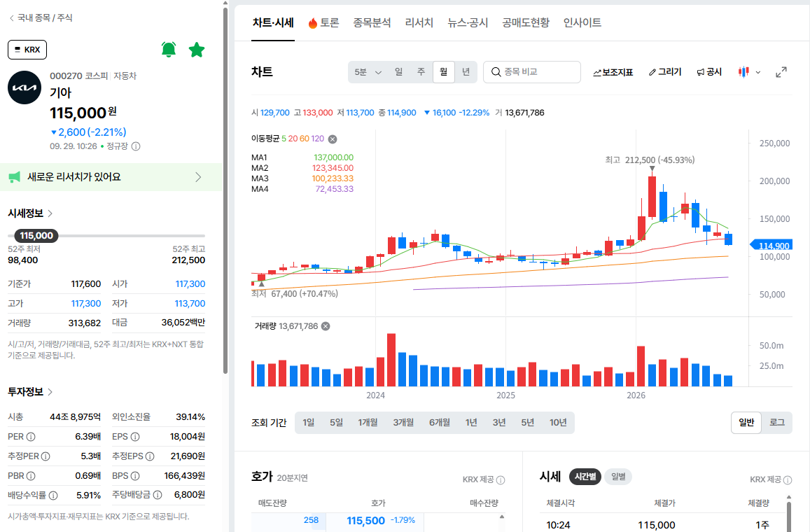Click the info icon beside 배당수익률
Screen dimensions: 810x532
tap(53, 496)
